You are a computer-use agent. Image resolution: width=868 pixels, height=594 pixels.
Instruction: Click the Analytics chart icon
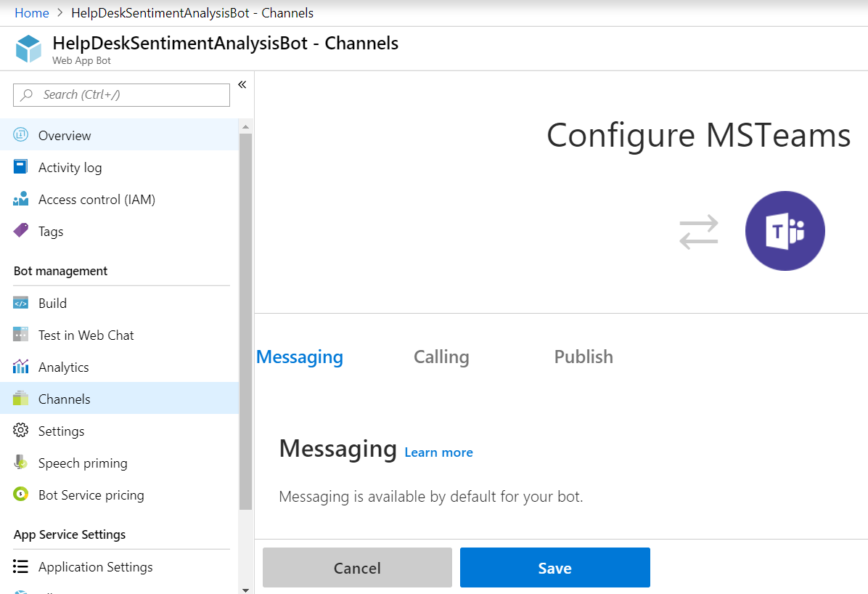click(21, 367)
